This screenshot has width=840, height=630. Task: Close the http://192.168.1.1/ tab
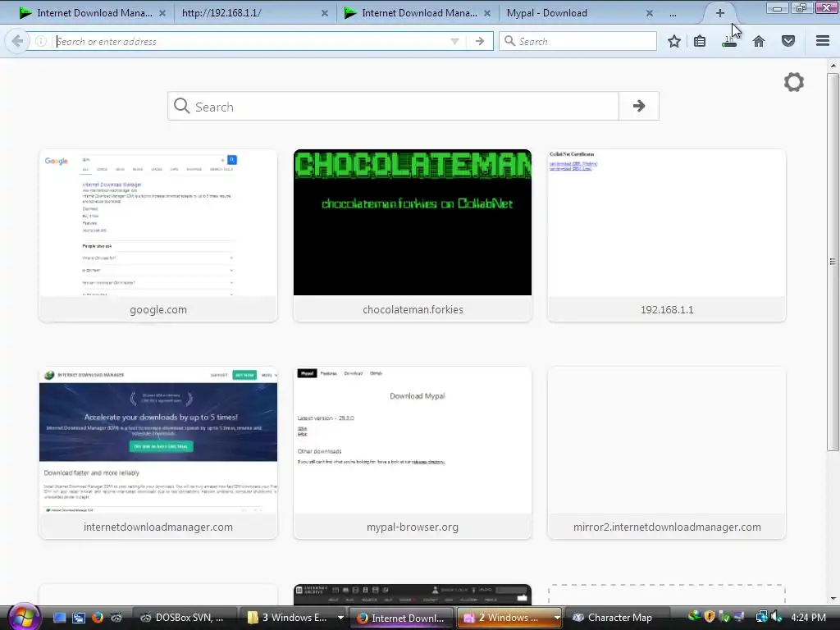(325, 13)
